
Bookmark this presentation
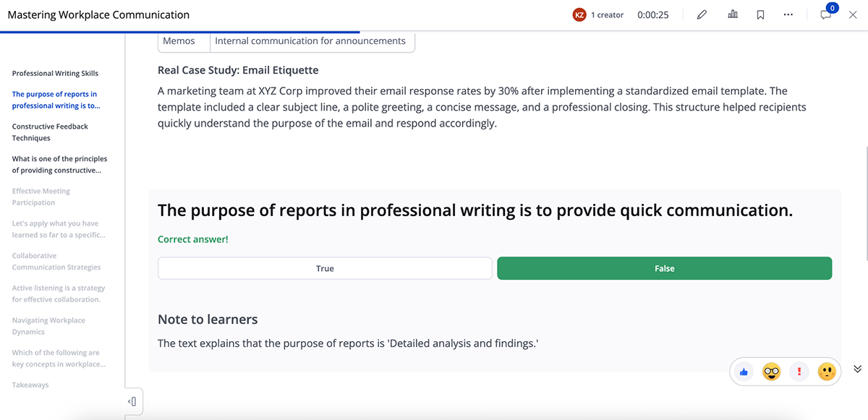(x=760, y=14)
